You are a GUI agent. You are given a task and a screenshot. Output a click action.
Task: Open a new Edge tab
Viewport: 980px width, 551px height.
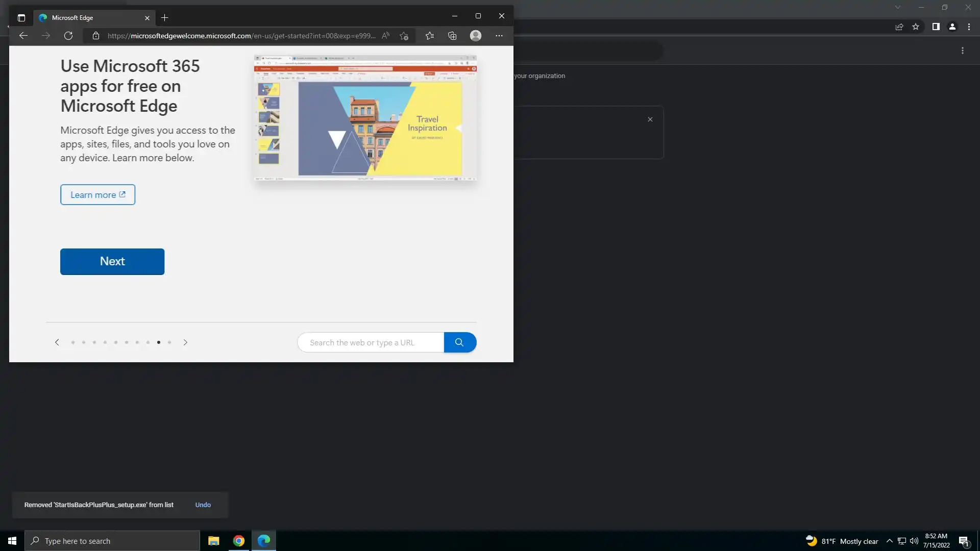164,18
